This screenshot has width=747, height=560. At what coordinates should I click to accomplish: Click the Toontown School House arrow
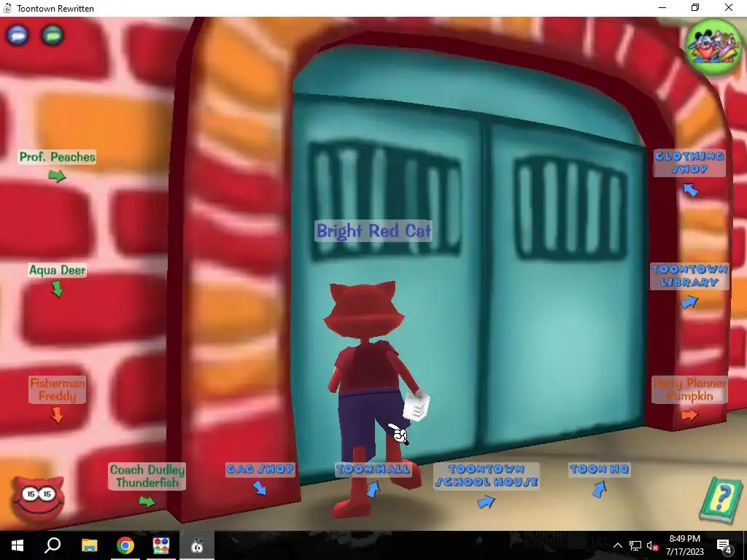[486, 502]
